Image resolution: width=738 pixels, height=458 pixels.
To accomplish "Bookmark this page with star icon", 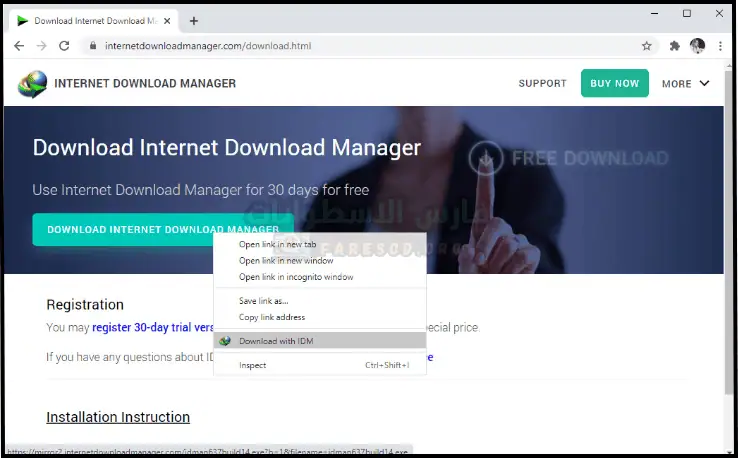I will (647, 46).
